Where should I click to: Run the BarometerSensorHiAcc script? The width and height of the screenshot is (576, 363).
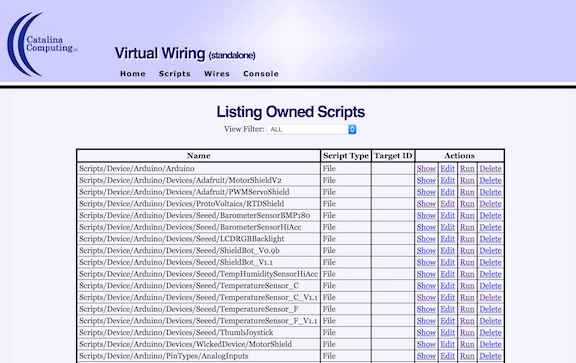coord(467,227)
